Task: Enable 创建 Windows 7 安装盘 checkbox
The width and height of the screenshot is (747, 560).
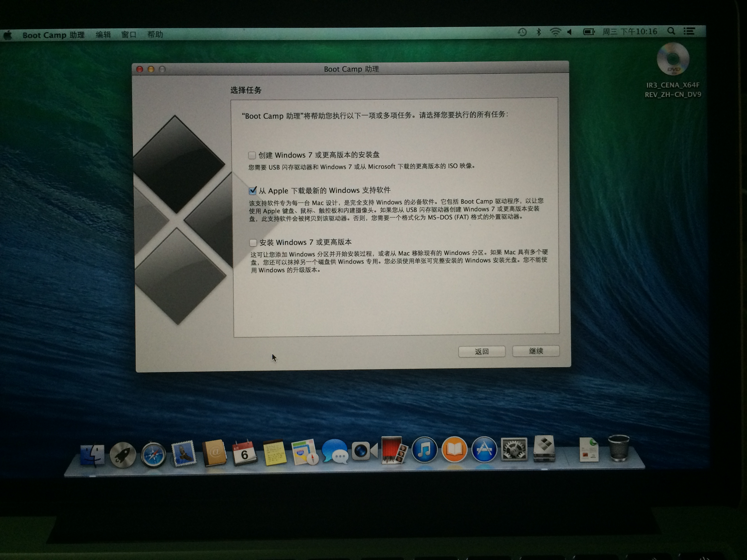Action: coord(252,155)
